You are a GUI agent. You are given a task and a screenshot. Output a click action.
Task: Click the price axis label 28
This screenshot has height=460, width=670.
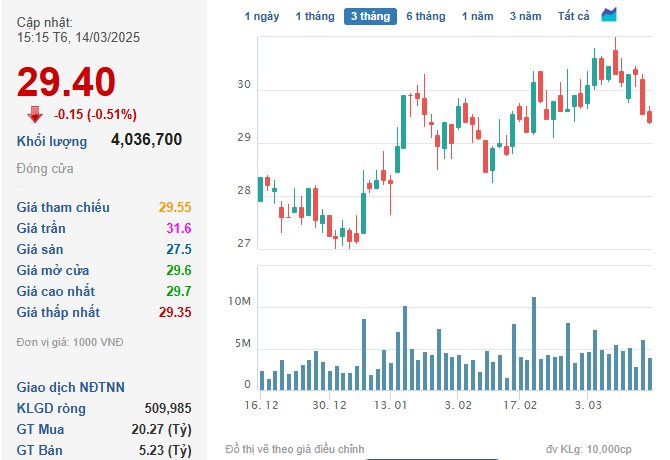coord(244,190)
